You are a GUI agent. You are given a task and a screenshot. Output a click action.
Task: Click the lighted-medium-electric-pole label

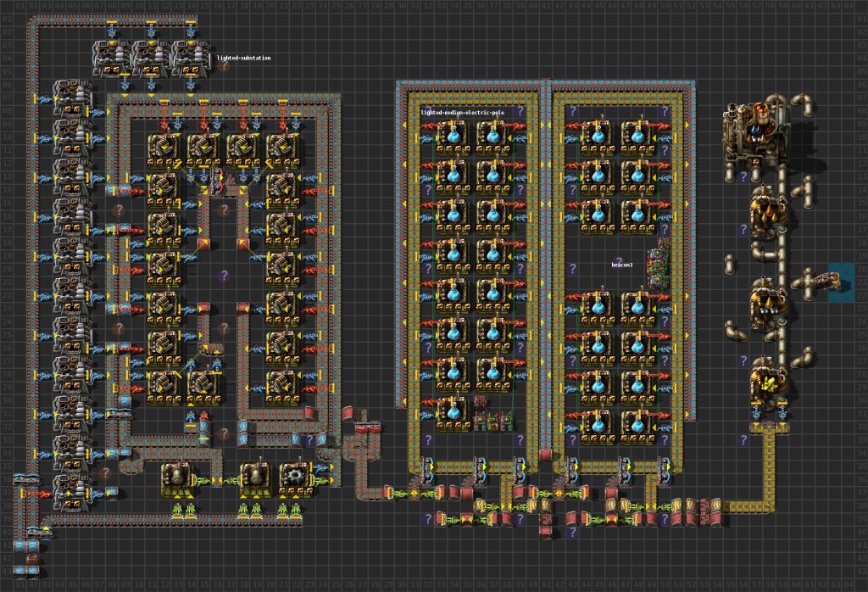(462, 113)
